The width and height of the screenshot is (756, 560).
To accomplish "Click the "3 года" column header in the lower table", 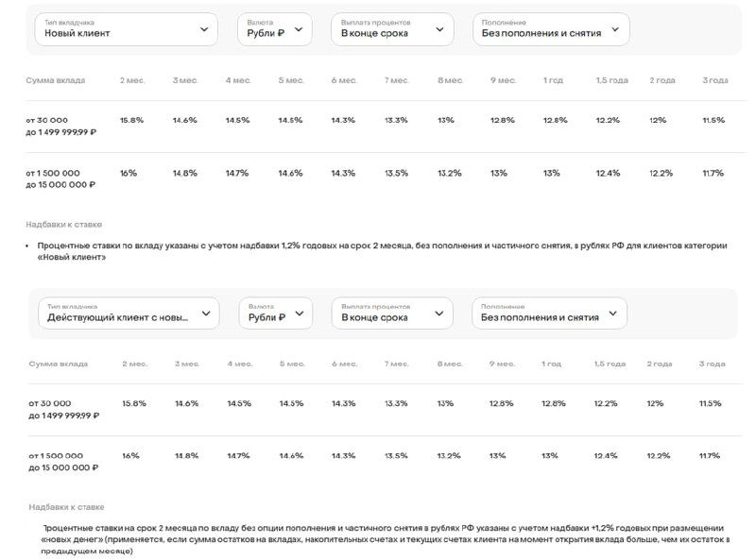I will click(x=712, y=364).
